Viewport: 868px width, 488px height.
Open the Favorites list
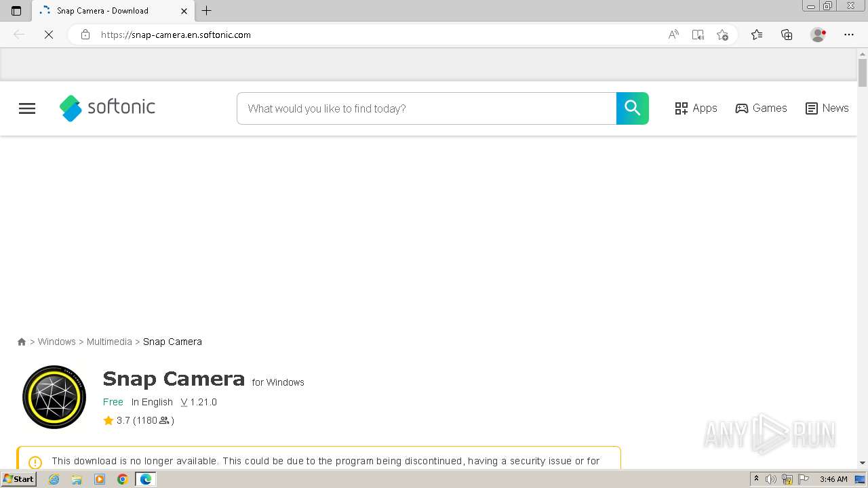pos(757,35)
